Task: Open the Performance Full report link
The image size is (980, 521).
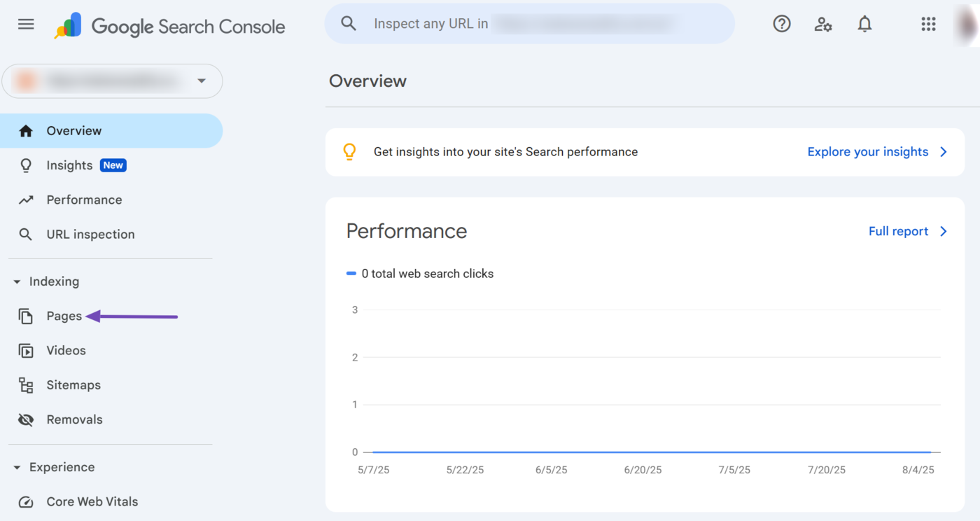Action: 898,231
